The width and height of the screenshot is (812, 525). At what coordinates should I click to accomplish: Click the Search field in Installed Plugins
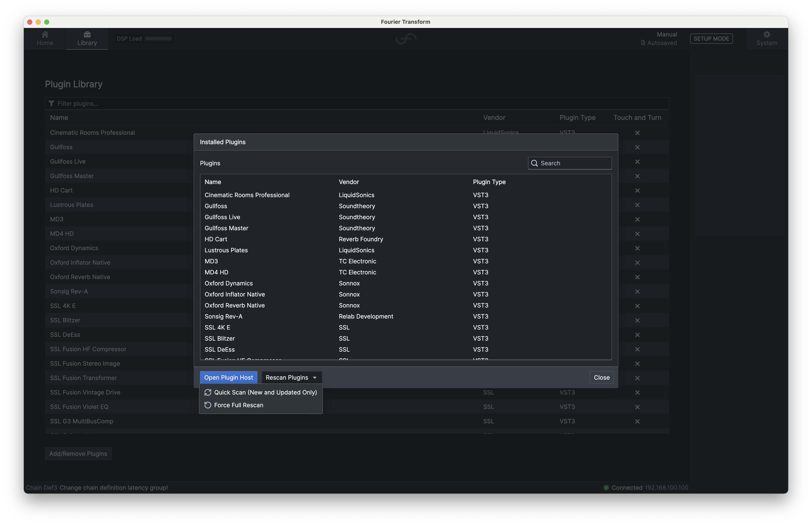[x=570, y=163]
